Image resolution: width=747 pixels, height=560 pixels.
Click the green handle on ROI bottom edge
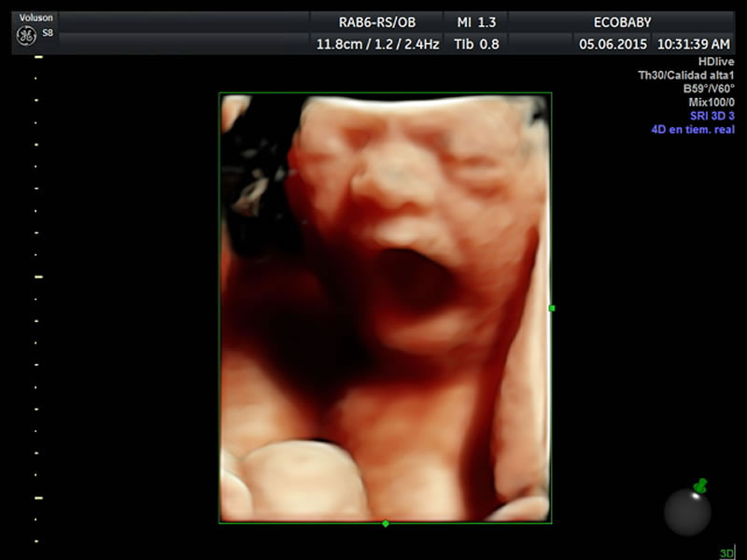[x=386, y=524]
